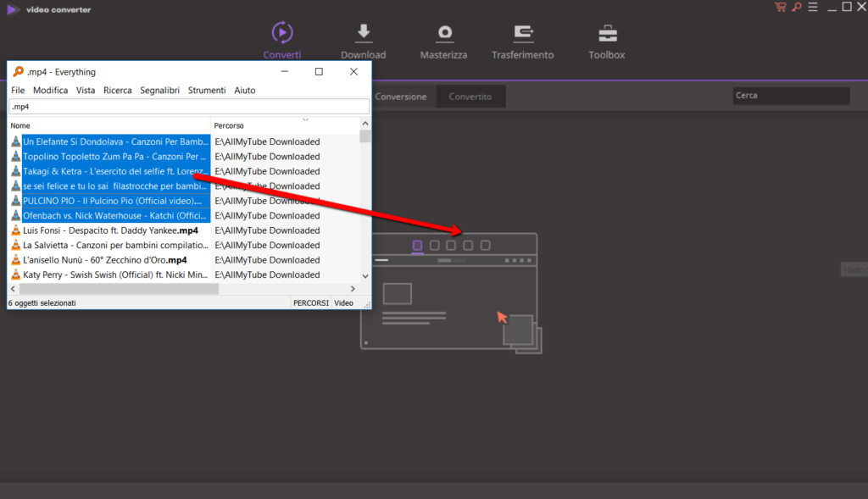Click the Everything magnifier app icon
Image resolution: width=868 pixels, height=499 pixels.
coord(19,71)
